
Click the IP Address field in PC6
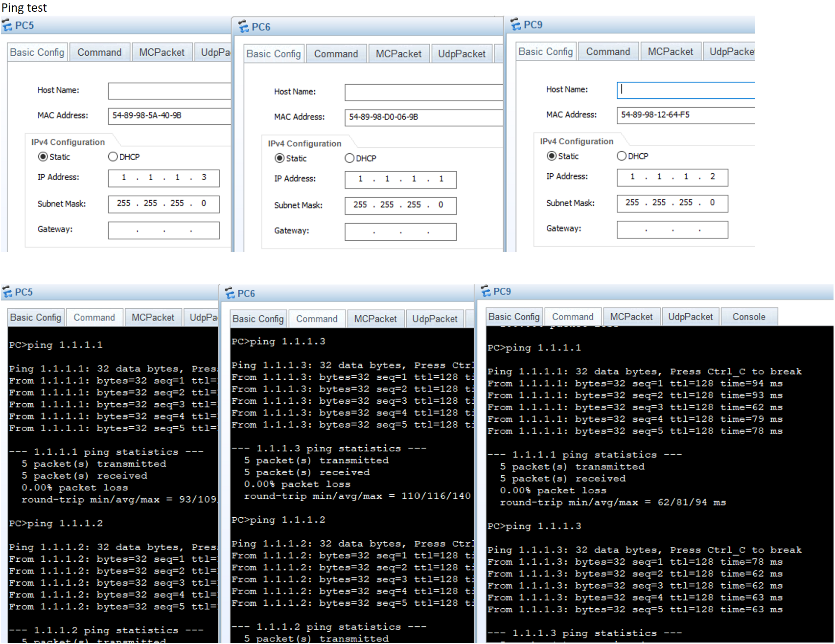401,179
